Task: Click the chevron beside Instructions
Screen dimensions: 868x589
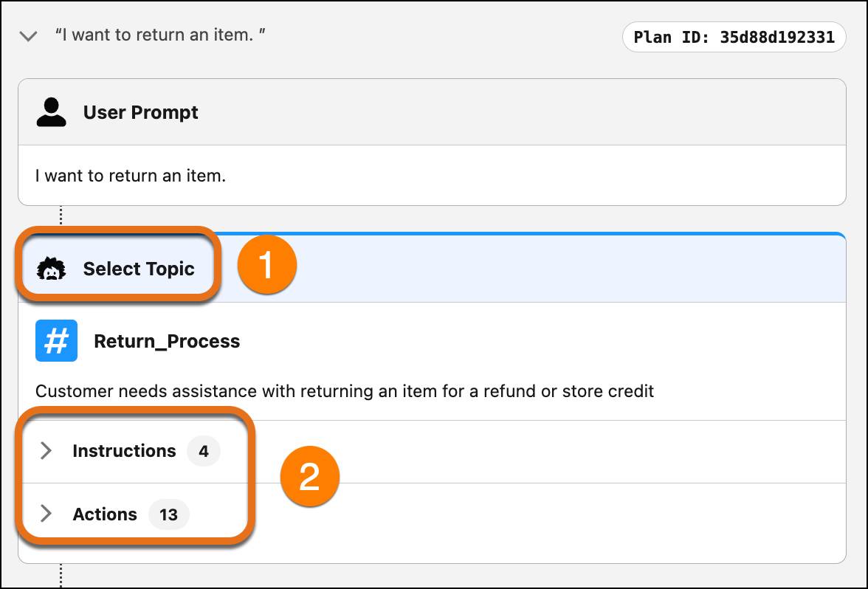Action: click(46, 451)
